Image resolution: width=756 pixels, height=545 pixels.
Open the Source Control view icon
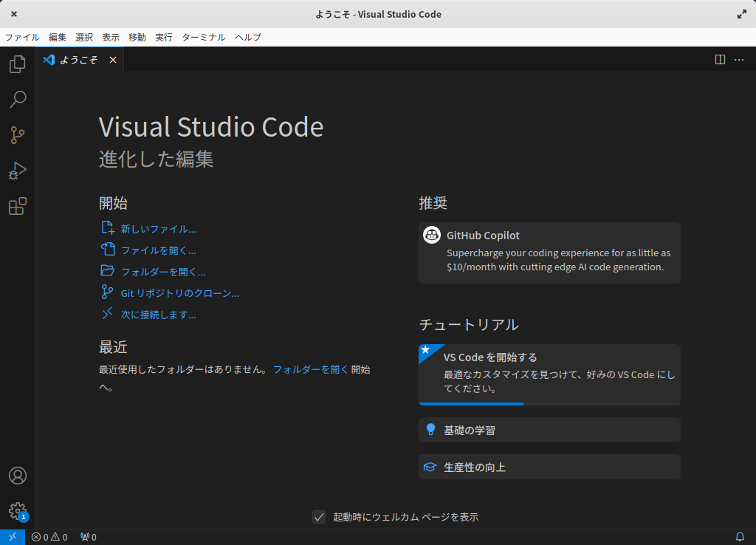18,135
